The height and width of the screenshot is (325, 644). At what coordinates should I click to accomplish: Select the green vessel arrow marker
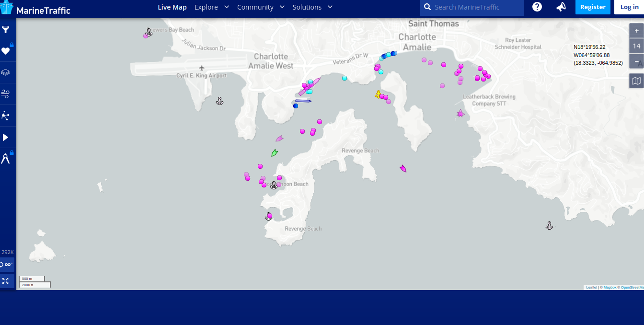pos(275,153)
